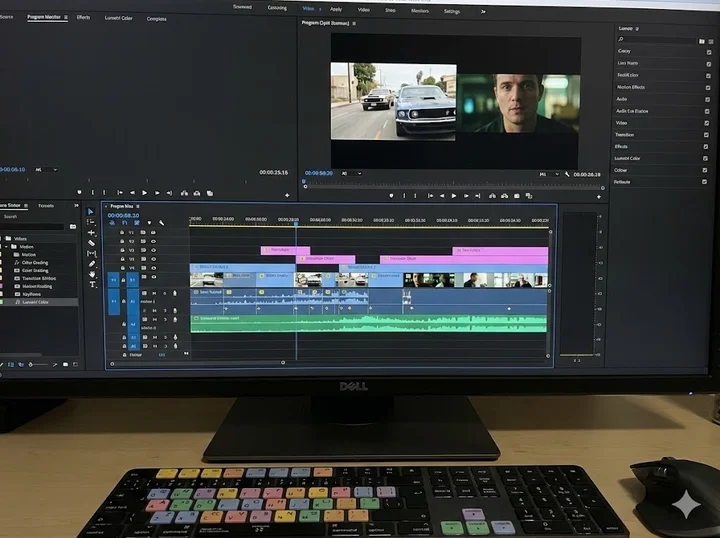The width and height of the screenshot is (720, 538).
Task: Click the Program monitor scrub bar playhead
Action: click(x=304, y=182)
